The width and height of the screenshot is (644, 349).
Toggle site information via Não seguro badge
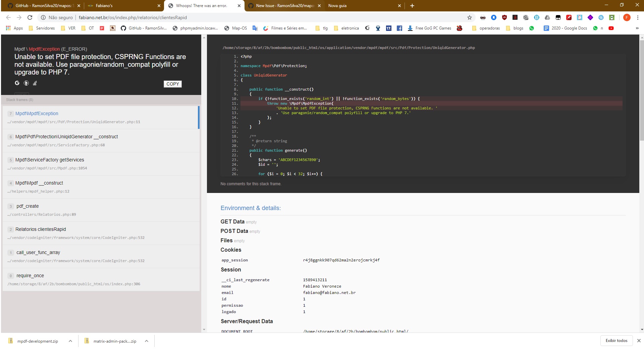coord(57,17)
